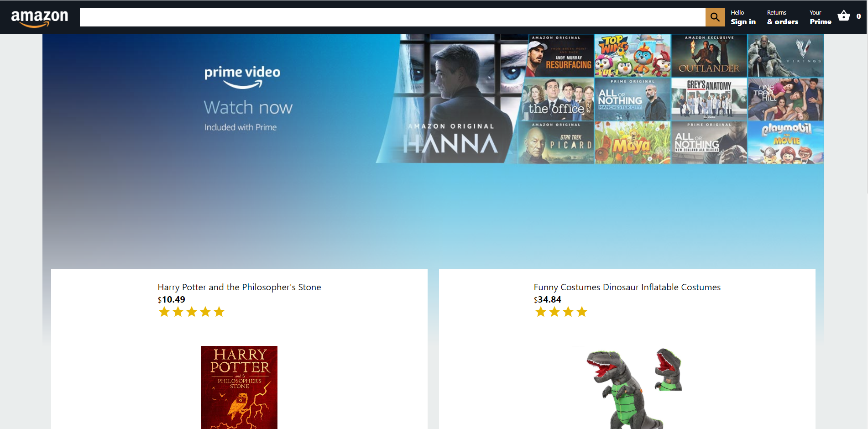Screen dimensions: 868x429
Task: Click the fifth star of Harry Potter rating
Action: coord(219,312)
